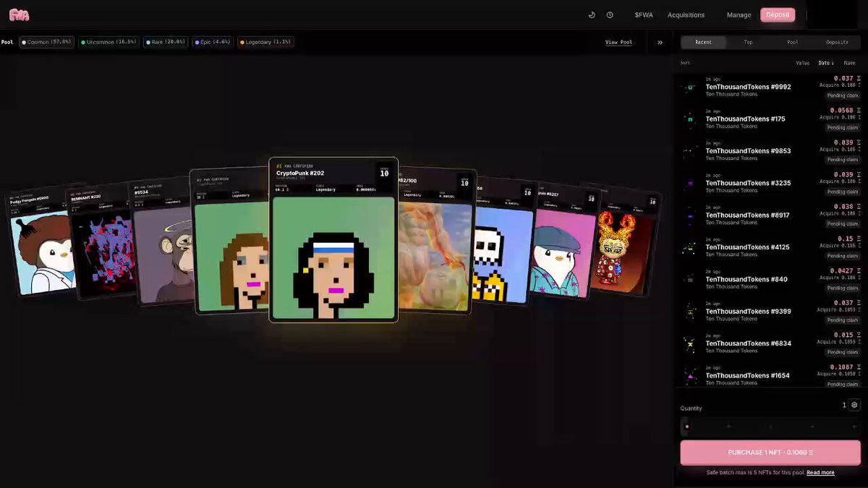Click the TenThousandTokens #6834 token icon
Viewport: 868px width, 488px height.
(x=690, y=344)
